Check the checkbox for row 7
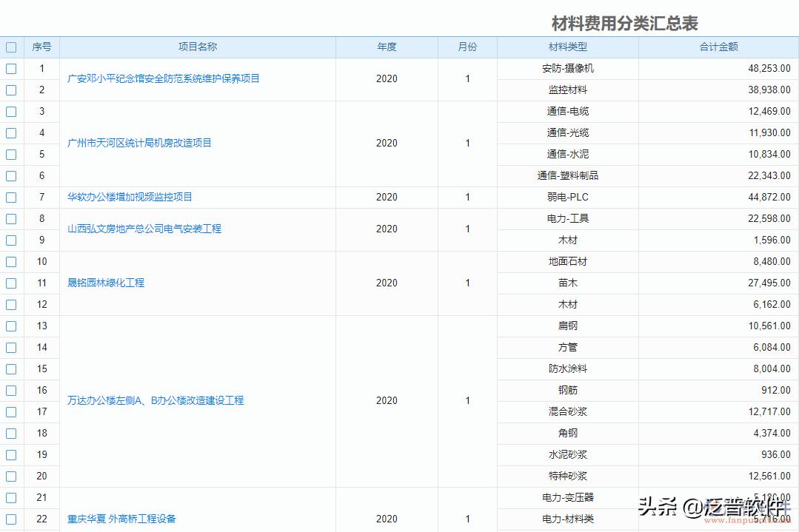Screen dimensions: 799x532 click(x=11, y=197)
